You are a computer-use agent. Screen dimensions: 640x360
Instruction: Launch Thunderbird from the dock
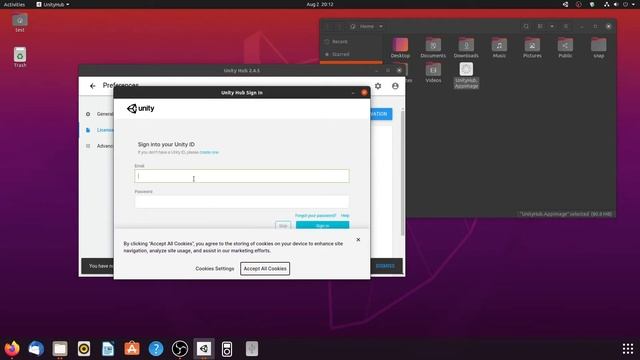[36, 349]
